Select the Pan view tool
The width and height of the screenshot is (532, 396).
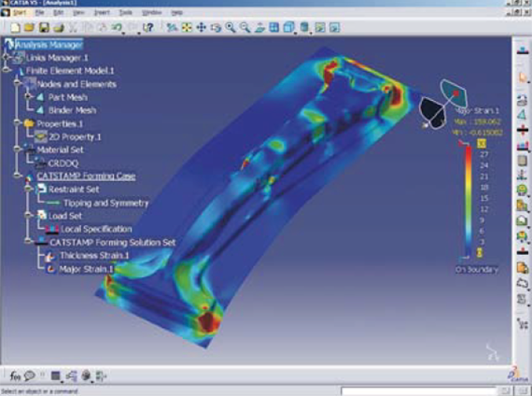(x=202, y=27)
